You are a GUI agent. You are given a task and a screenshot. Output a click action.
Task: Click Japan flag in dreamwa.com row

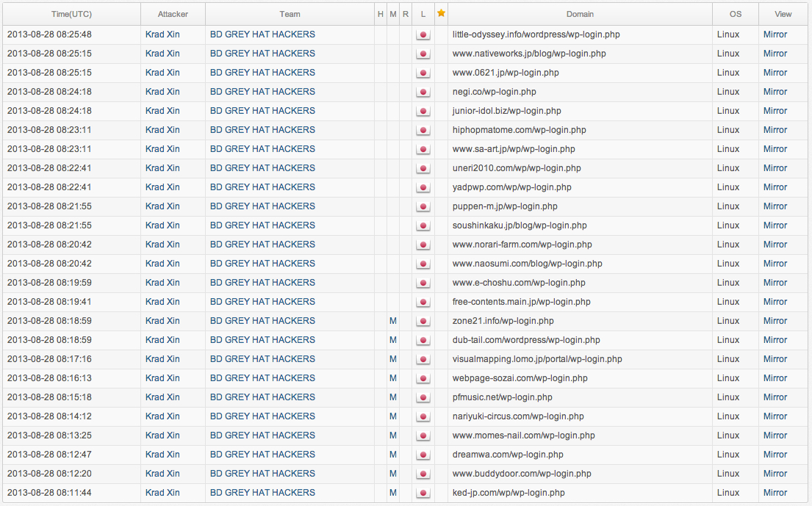[423, 455]
